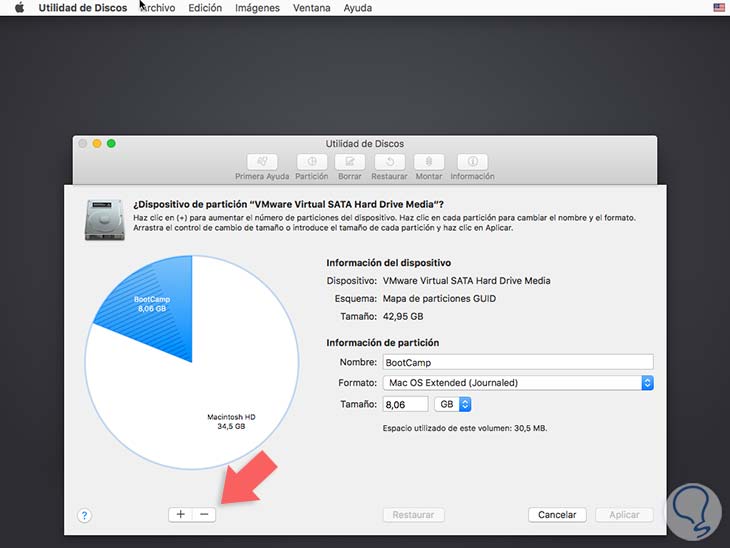Remove the partition with the minus button
The width and height of the screenshot is (730, 548).
tap(204, 514)
